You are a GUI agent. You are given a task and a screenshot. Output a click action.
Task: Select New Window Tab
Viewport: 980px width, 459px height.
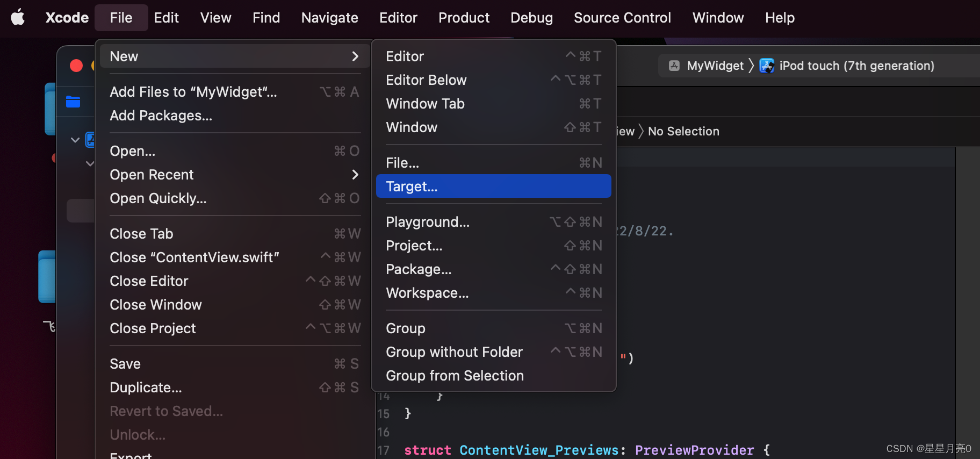[494, 104]
